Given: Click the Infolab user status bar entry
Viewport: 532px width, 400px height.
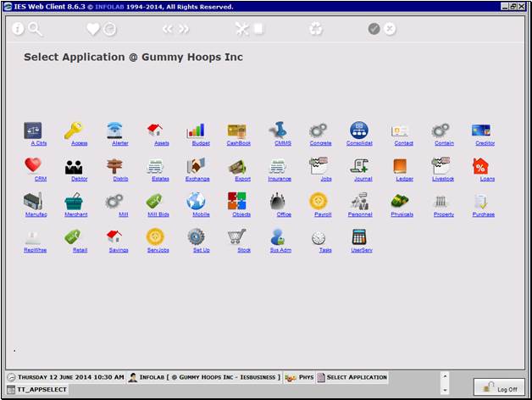Looking at the screenshot, I should [x=205, y=377].
